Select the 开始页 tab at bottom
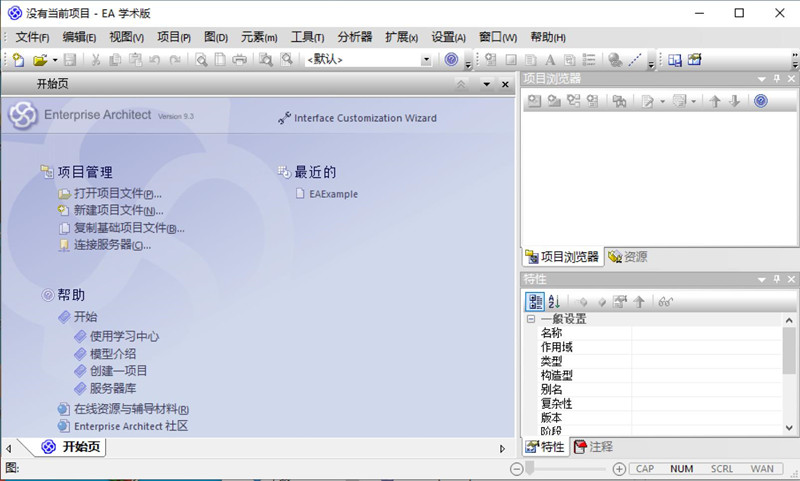 (x=72, y=447)
